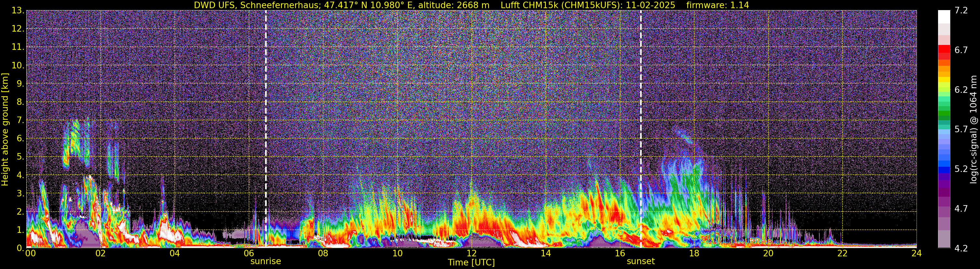Image resolution: width=980 pixels, height=269 pixels.
Task: Click the 'firmware: 1.14' text
Action: (718, 5)
